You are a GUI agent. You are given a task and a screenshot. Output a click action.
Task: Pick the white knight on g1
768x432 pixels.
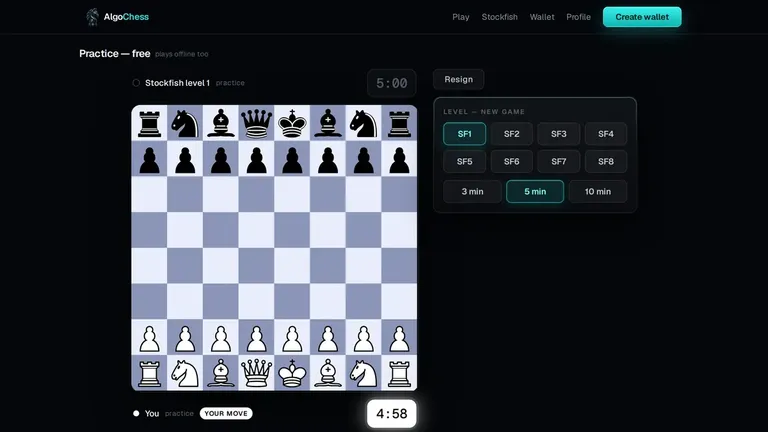[363, 373]
